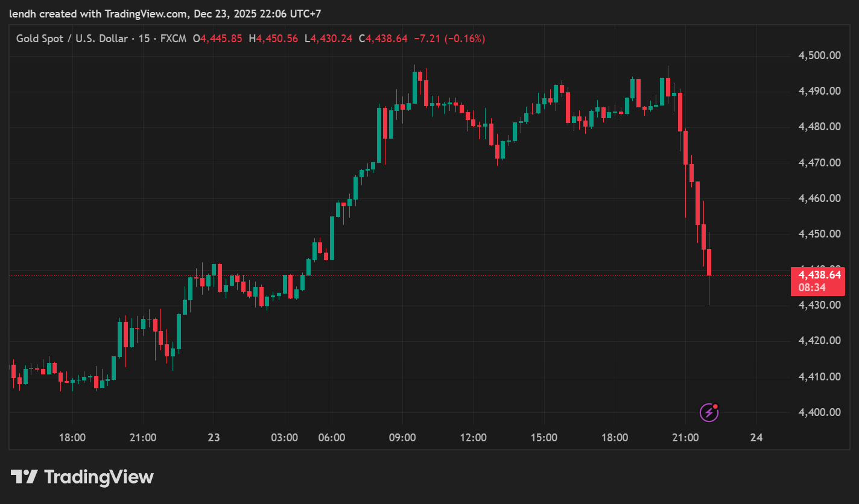Click the open price value 4,445.85
Viewport: 859px width, 504px height.
click(221, 39)
